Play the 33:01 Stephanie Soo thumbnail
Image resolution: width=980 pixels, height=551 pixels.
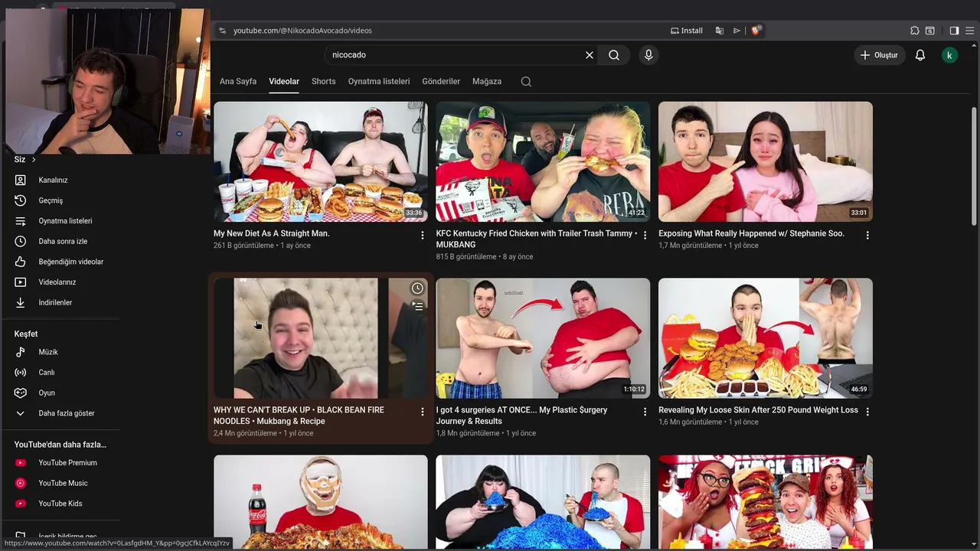tap(766, 161)
